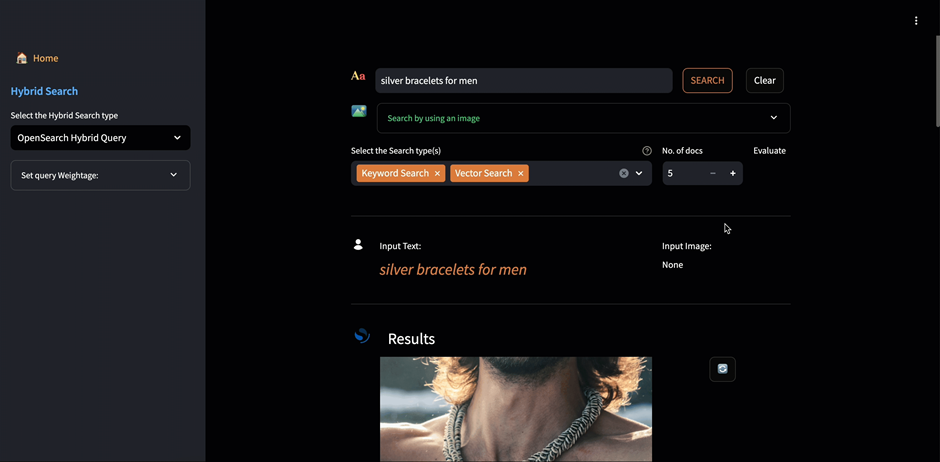Screen dimensions: 940x462
Task: Go to the Home link
Action: tap(46, 58)
